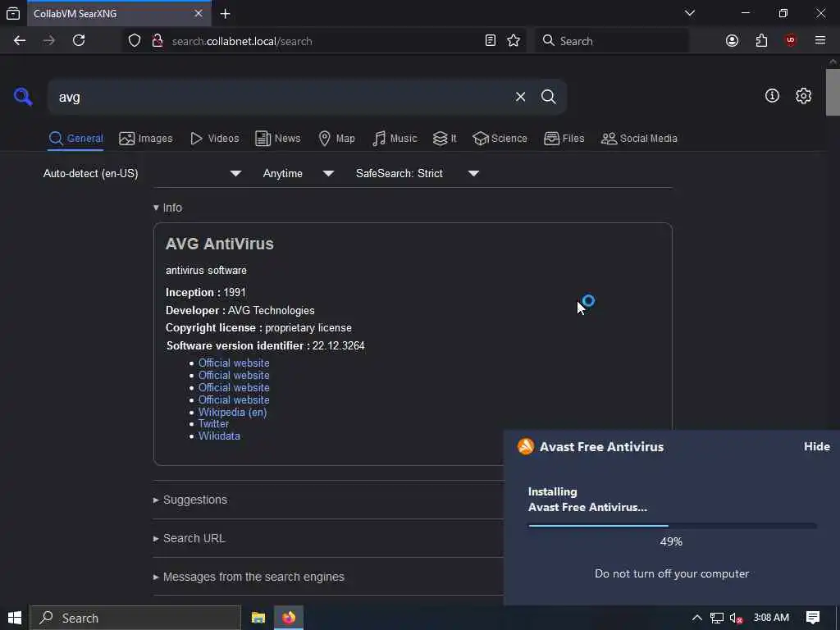Open the SearXNG about info icon

point(772,96)
